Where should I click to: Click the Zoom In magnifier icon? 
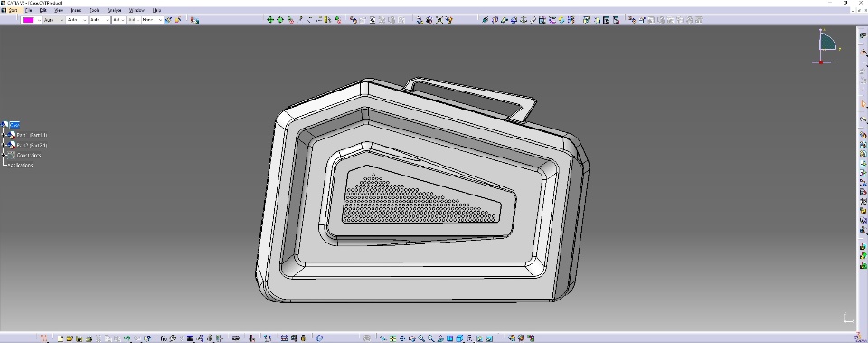pos(421,338)
